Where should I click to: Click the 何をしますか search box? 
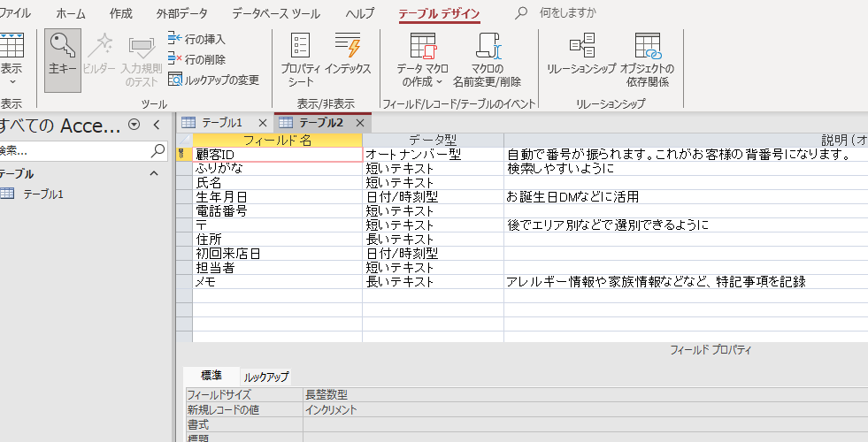click(568, 13)
